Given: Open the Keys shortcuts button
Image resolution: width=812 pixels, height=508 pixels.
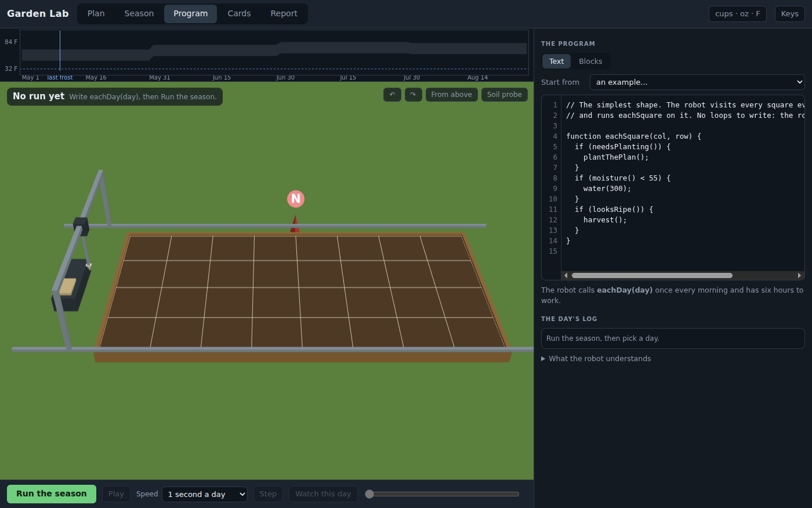Looking at the screenshot, I should tap(790, 14).
